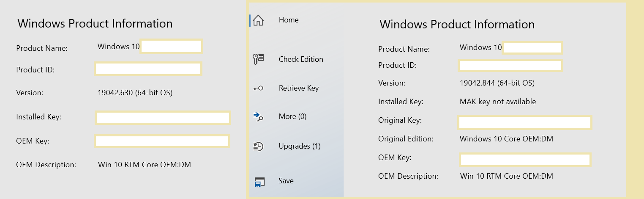Click the Product ID field above version 19042.630
Screen dimensions: 644x199
click(x=147, y=69)
